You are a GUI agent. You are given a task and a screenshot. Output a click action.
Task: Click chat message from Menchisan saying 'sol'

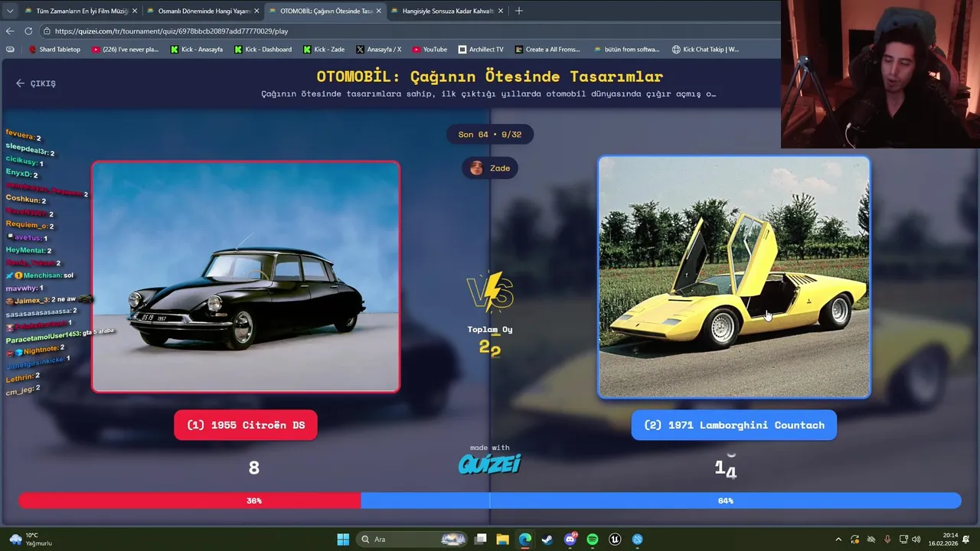point(40,275)
